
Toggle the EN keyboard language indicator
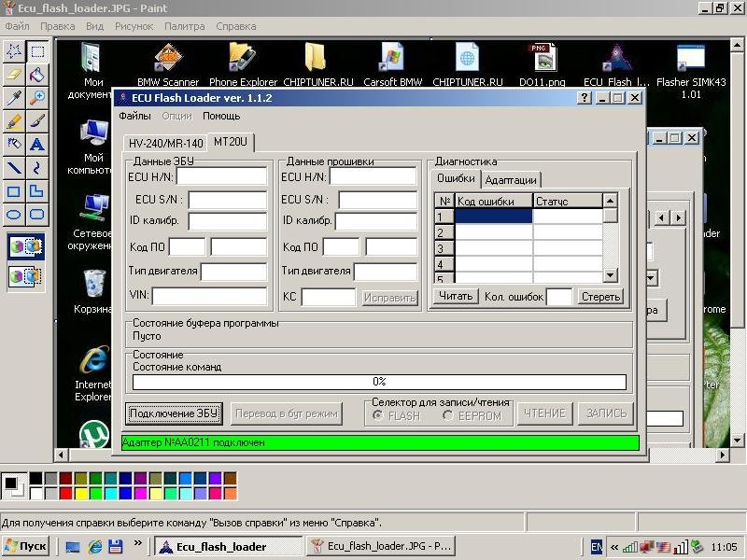[x=597, y=547]
